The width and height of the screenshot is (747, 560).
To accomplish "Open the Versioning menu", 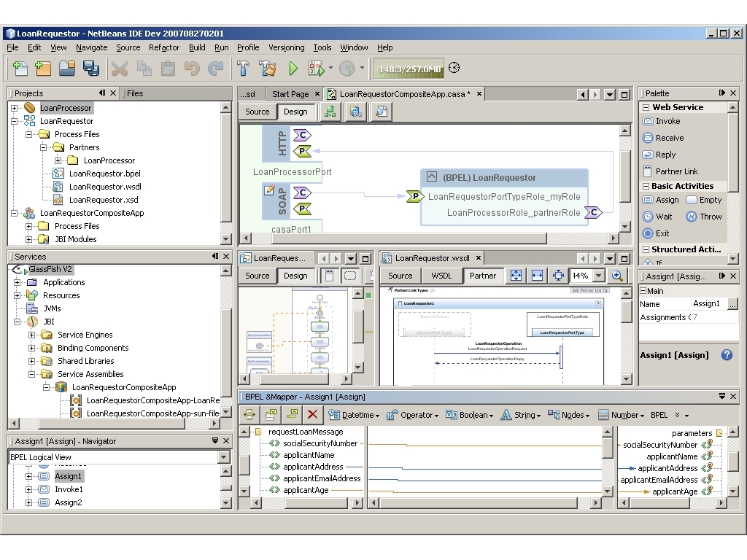I will (286, 47).
